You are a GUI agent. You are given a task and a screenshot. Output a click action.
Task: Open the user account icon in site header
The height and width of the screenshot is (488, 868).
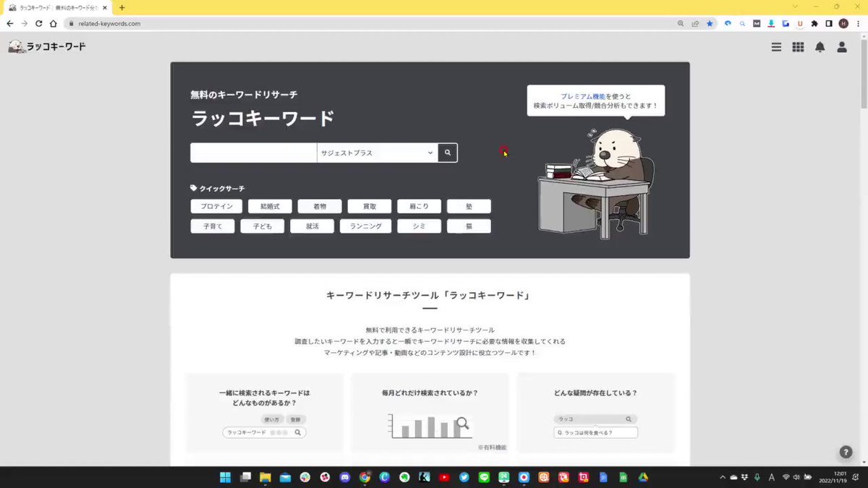842,47
